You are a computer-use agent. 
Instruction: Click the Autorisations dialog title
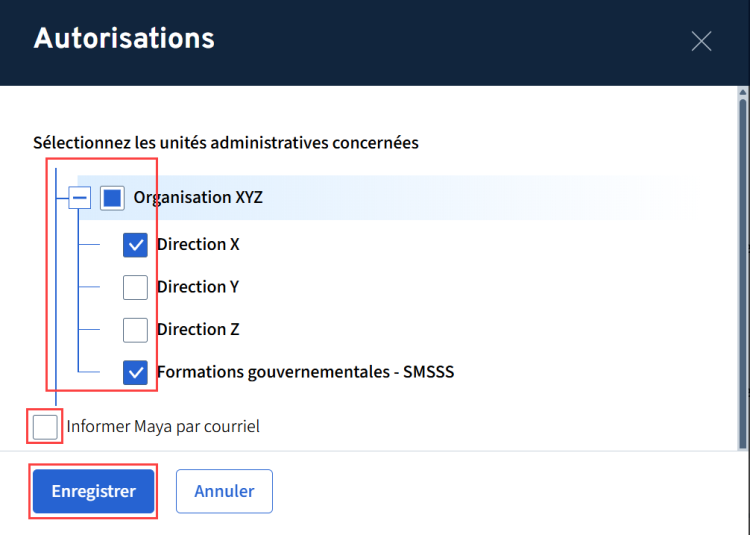(124, 39)
